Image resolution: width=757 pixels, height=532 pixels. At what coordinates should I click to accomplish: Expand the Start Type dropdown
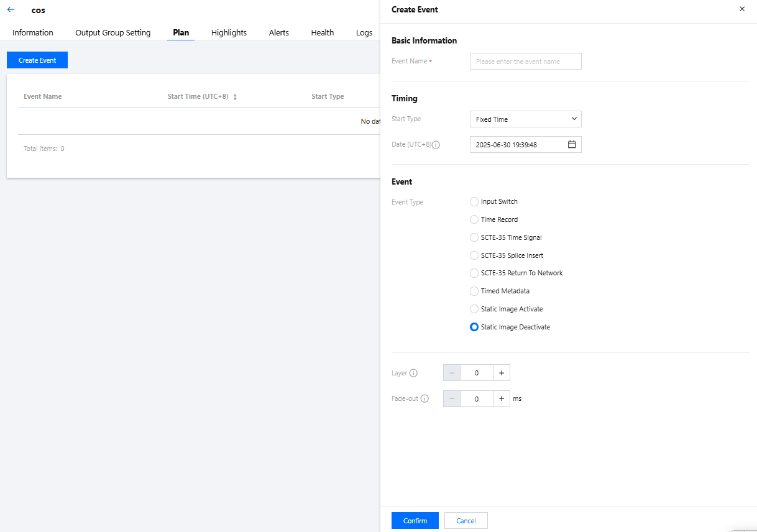pyautogui.click(x=525, y=119)
